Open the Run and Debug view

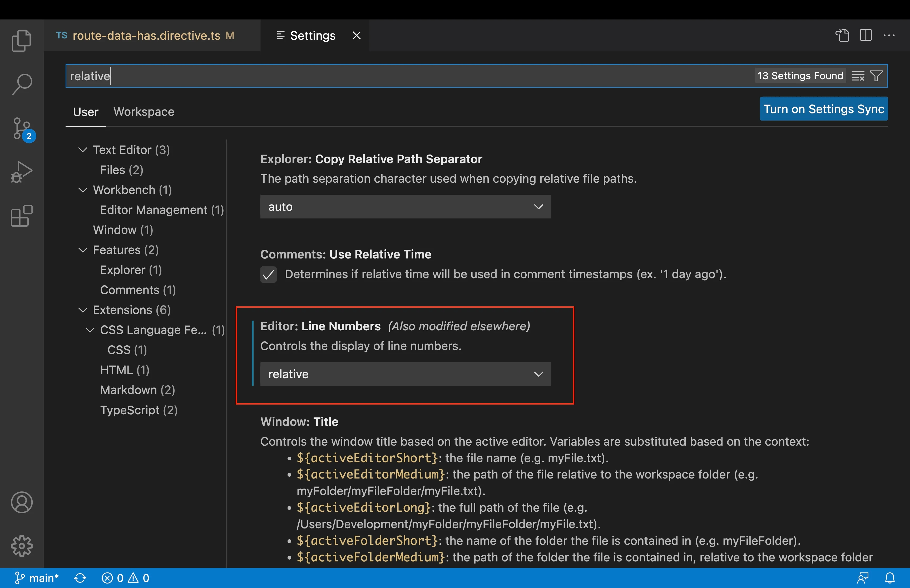(x=21, y=172)
